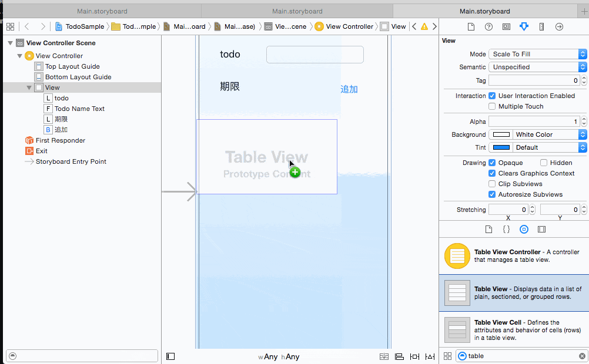Open the Pin constraints popover
Screen dimensions: 589x364
pyautogui.click(x=414, y=356)
